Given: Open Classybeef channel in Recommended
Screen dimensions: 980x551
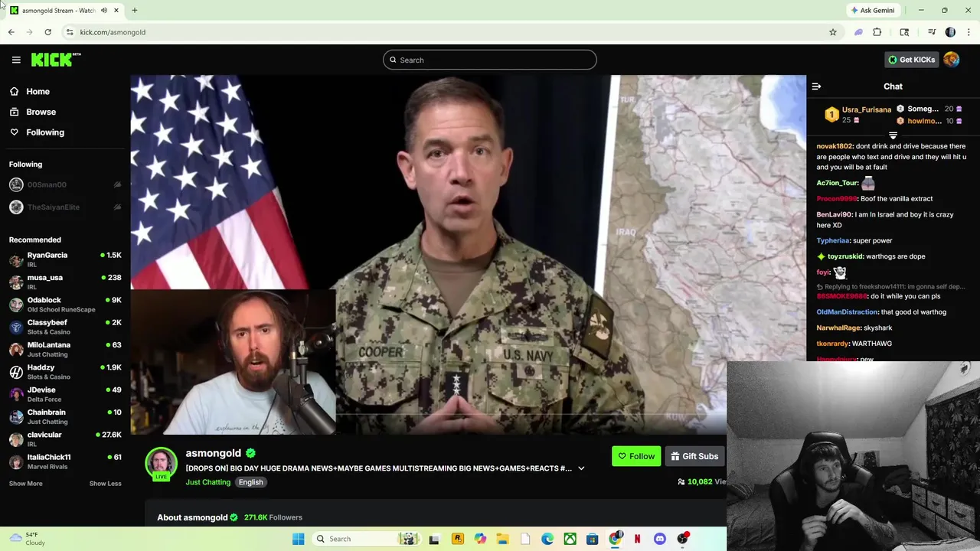Looking at the screenshot, I should (x=65, y=327).
